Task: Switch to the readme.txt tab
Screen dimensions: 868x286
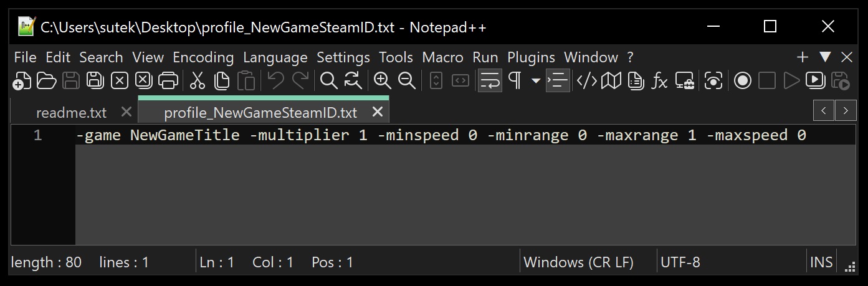Action: (71, 113)
